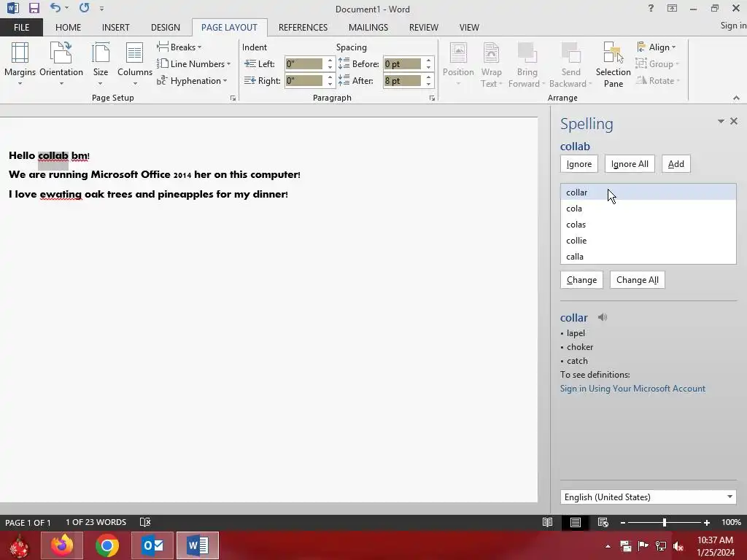Switch to the INSERT tab

(x=115, y=28)
